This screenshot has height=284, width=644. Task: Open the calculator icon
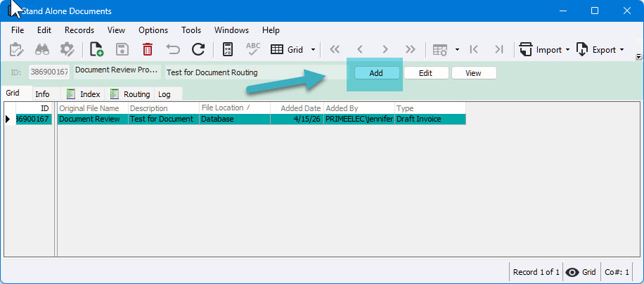pyautogui.click(x=228, y=50)
